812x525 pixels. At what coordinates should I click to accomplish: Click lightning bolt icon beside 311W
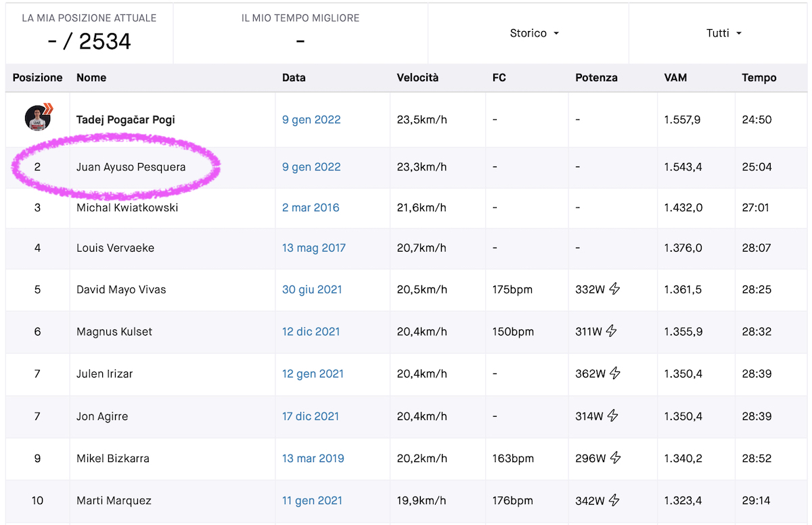tap(611, 332)
